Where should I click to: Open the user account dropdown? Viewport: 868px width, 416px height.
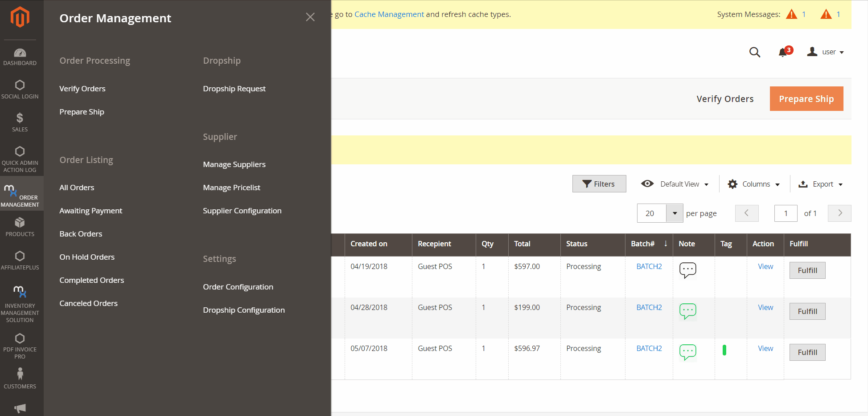pyautogui.click(x=825, y=52)
